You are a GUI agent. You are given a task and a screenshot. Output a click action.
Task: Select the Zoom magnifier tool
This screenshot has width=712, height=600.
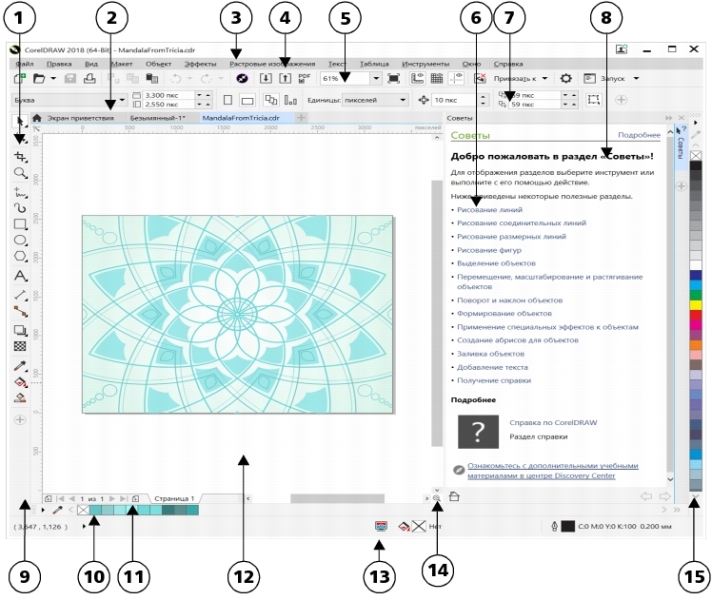click(20, 173)
